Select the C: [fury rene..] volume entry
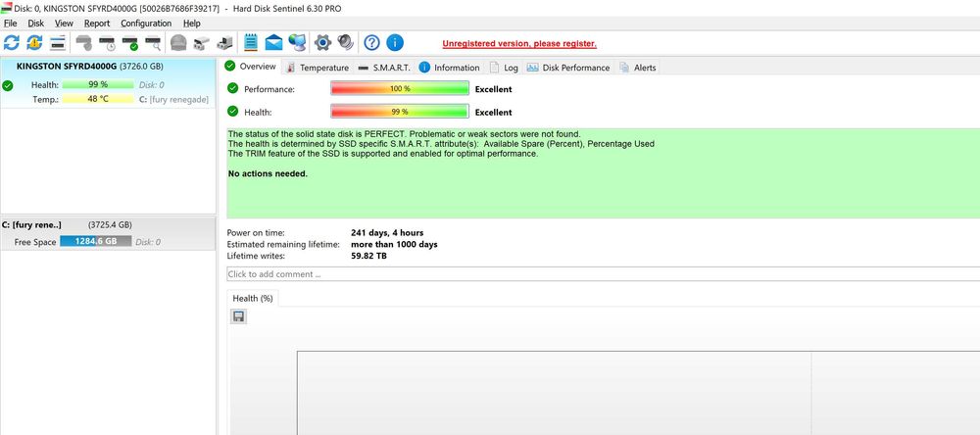 click(x=108, y=234)
